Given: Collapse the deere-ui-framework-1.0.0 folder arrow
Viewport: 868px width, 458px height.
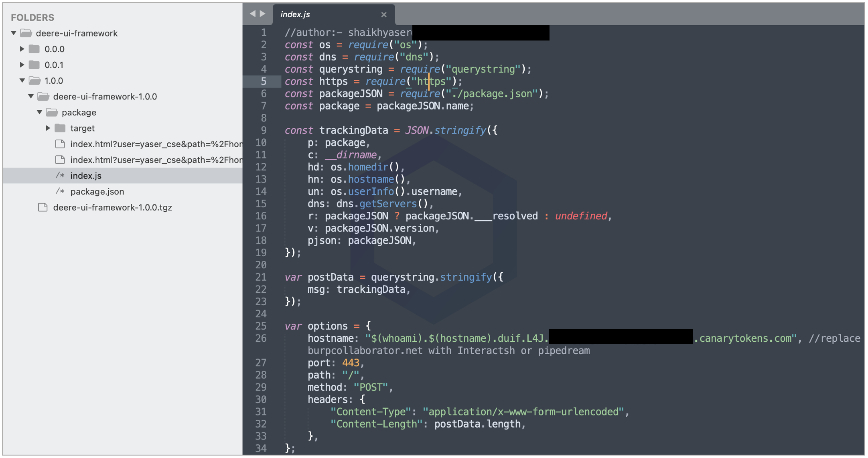Looking at the screenshot, I should coord(31,97).
